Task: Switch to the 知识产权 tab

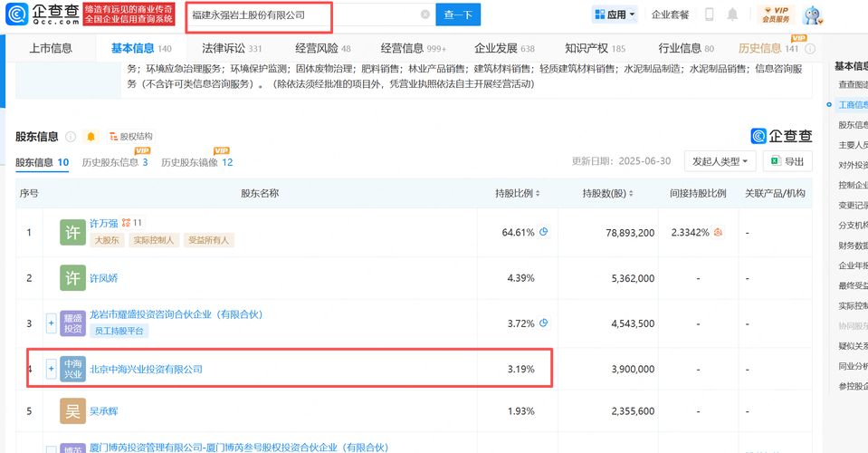Action: tap(595, 48)
